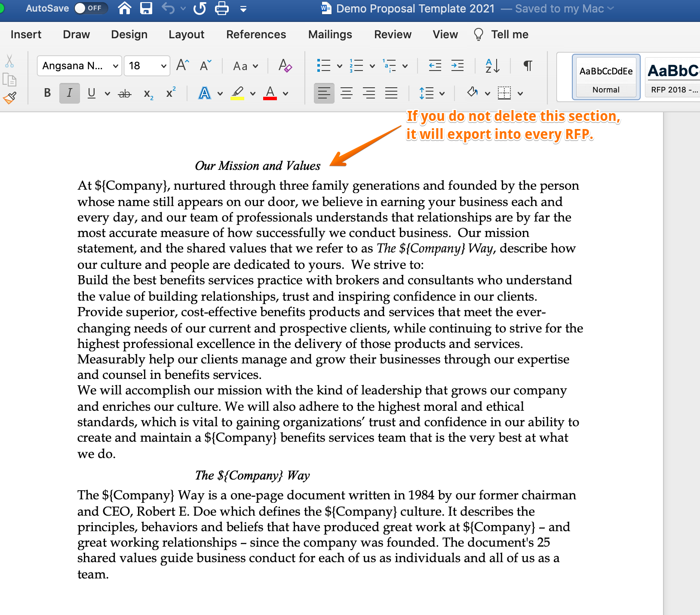Apply the red font color

[x=270, y=93]
